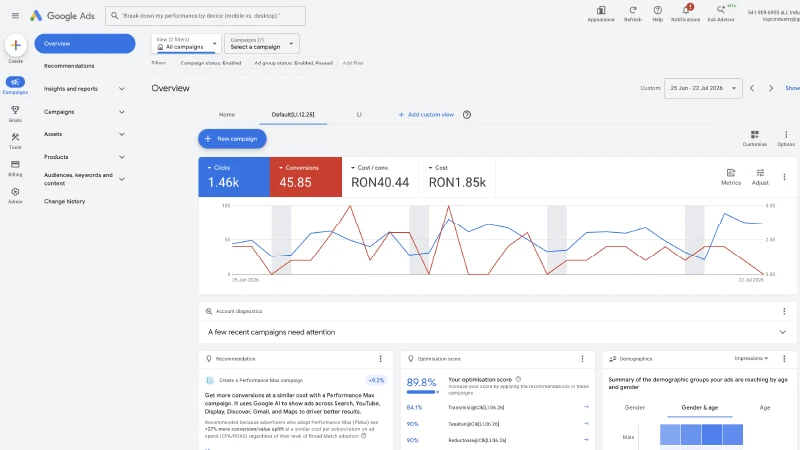The width and height of the screenshot is (800, 450).
Task: Open Account diagnostics overflow menu
Action: click(784, 311)
